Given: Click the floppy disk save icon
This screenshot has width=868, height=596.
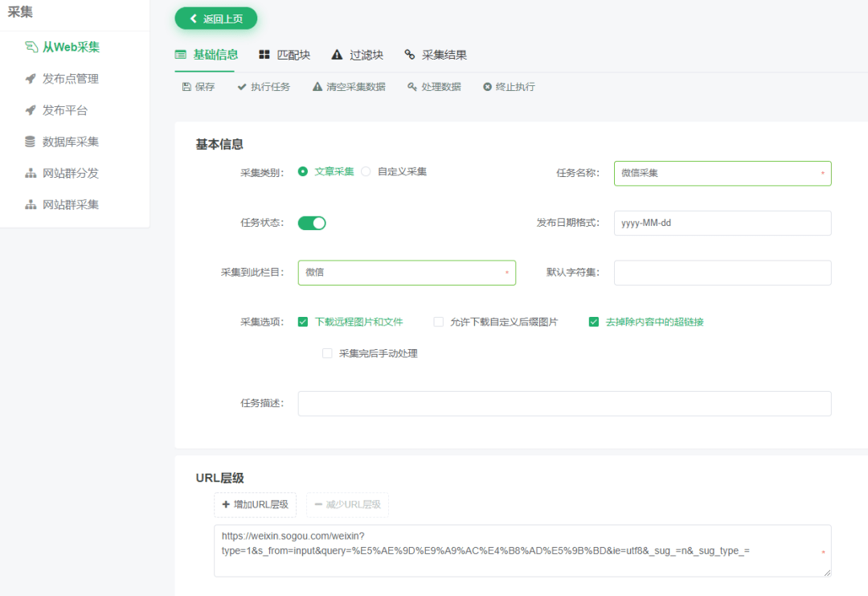Looking at the screenshot, I should pos(186,86).
